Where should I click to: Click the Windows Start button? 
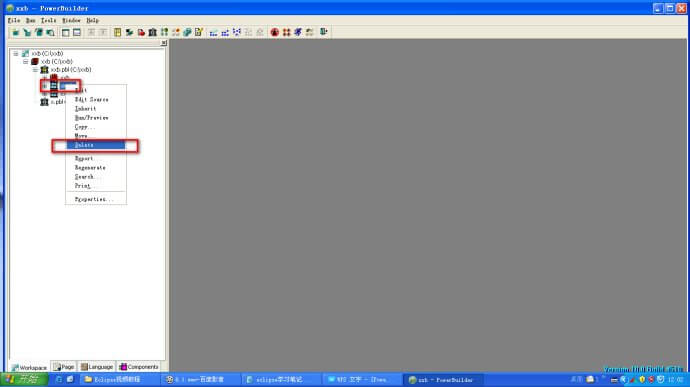pos(24,380)
